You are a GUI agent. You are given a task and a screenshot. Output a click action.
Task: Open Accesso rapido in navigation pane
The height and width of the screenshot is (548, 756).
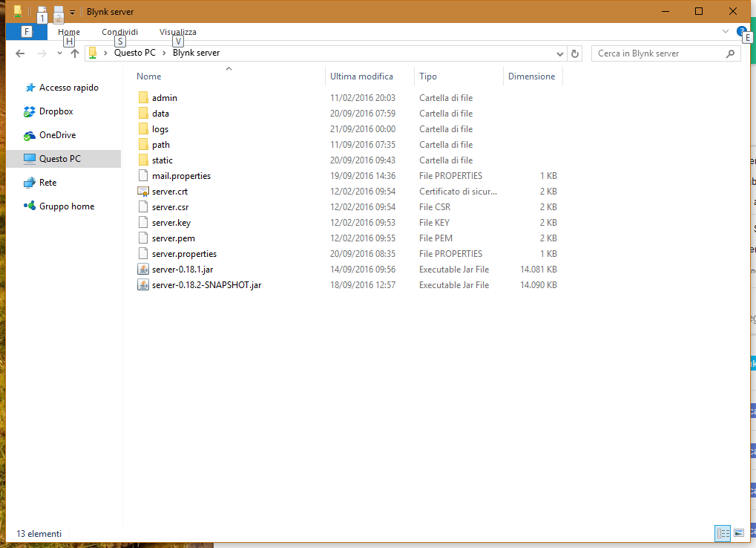(68, 88)
